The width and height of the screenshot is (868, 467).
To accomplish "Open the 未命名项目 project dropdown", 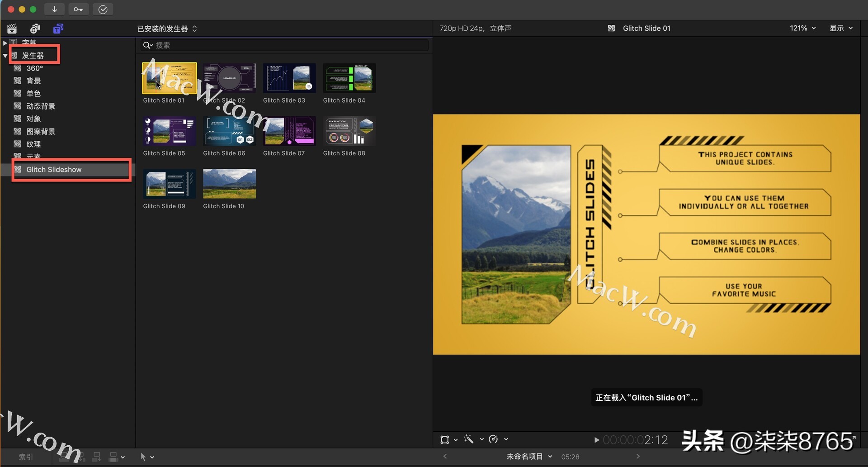I will point(529,457).
